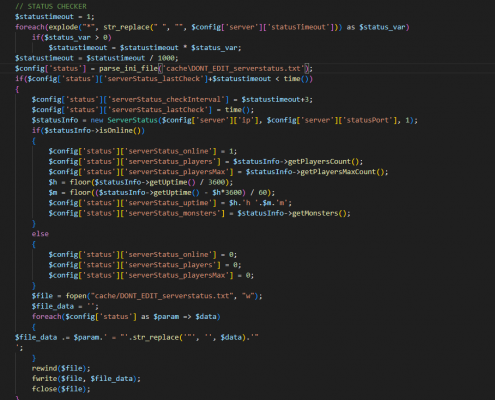The image size is (495, 400).
Task: Click the 'else' keyword
Action: point(40,234)
